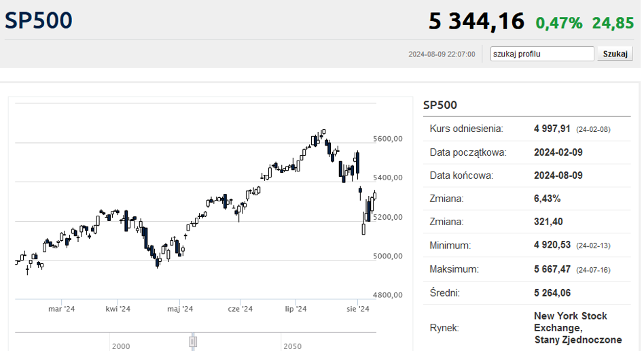The width and height of the screenshot is (644, 351).
Task: Click the 'Minimum:' label
Action: coord(450,246)
